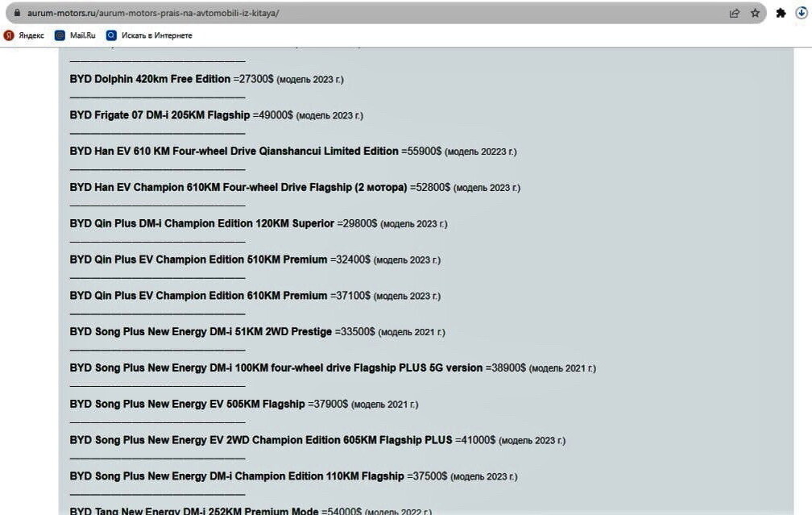Click the =52800$ price value
This screenshot has width=812, height=515.
430,188
